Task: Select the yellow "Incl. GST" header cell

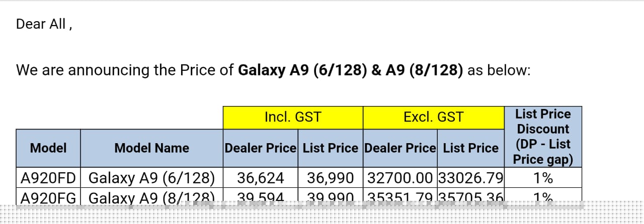Action: tap(293, 118)
